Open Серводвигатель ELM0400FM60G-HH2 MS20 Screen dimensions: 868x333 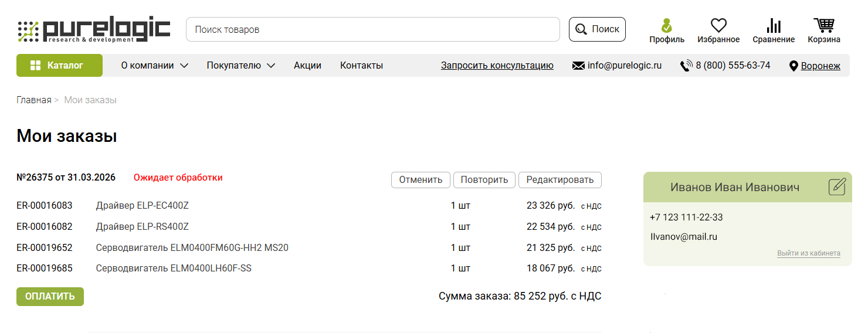tap(192, 248)
